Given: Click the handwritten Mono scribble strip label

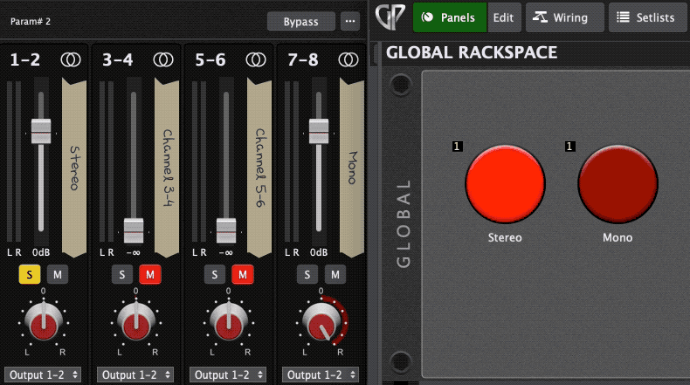Looking at the screenshot, I should click(352, 168).
